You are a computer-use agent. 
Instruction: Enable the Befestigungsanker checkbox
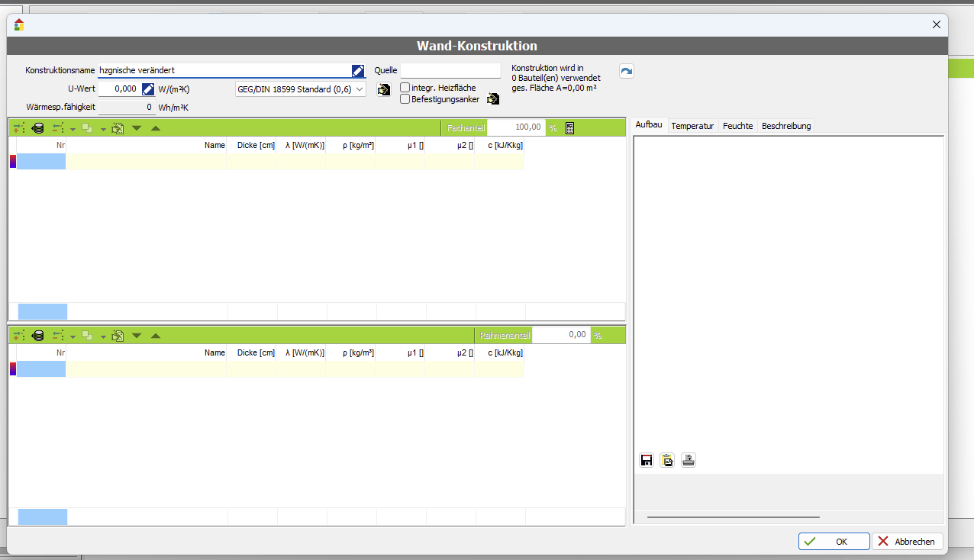tap(405, 99)
